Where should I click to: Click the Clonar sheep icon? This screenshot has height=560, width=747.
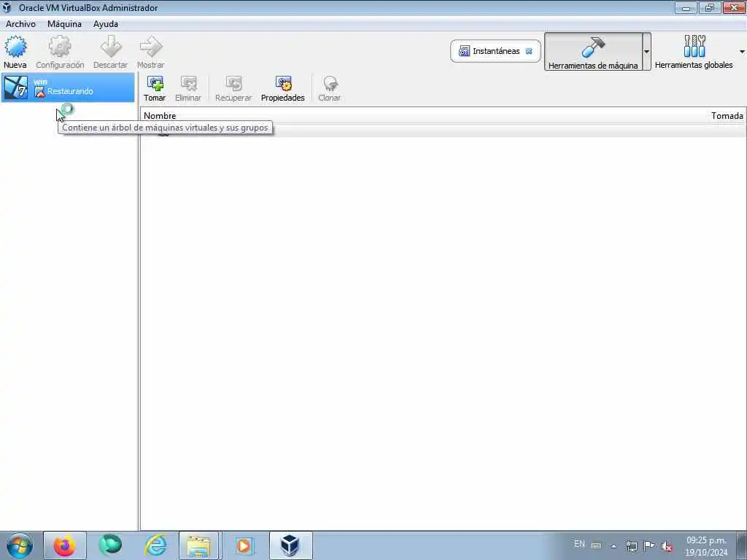click(x=330, y=84)
